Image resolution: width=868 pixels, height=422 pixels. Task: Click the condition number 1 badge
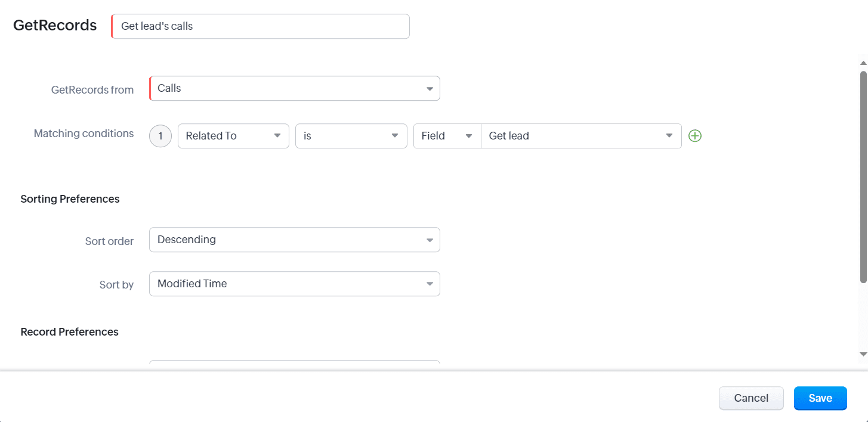160,136
